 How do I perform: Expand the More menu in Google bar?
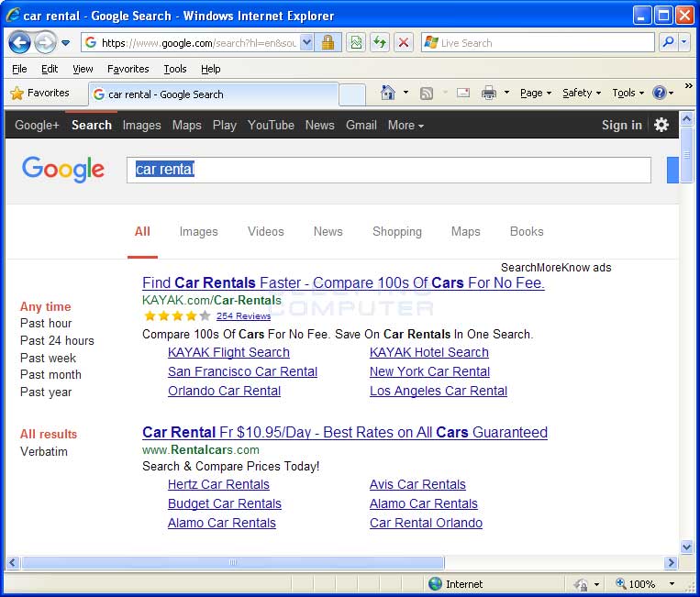(406, 125)
